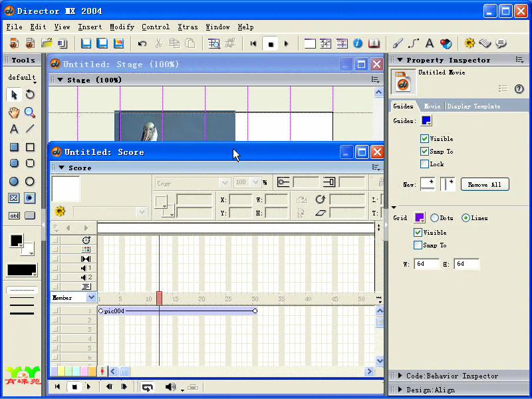Open the Vector Shape window

(414, 43)
